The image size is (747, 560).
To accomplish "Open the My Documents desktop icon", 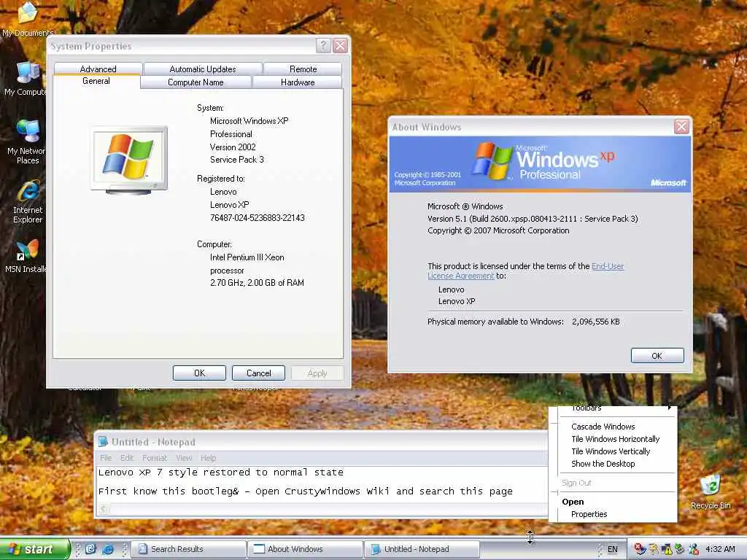I will pyautogui.click(x=27, y=18).
